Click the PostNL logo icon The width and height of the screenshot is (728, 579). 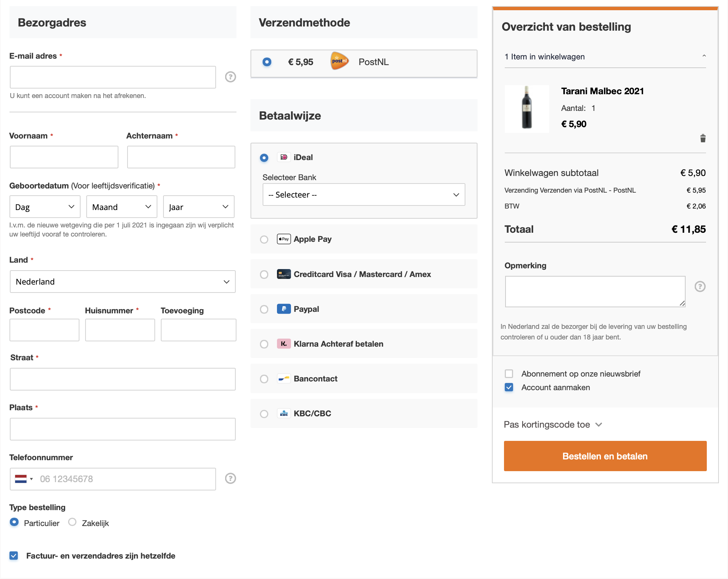click(x=339, y=61)
